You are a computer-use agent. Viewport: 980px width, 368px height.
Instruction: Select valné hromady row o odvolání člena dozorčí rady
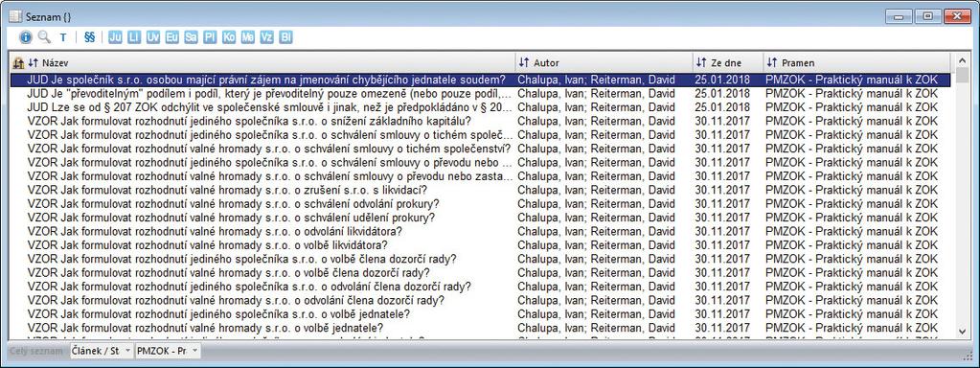point(481,300)
